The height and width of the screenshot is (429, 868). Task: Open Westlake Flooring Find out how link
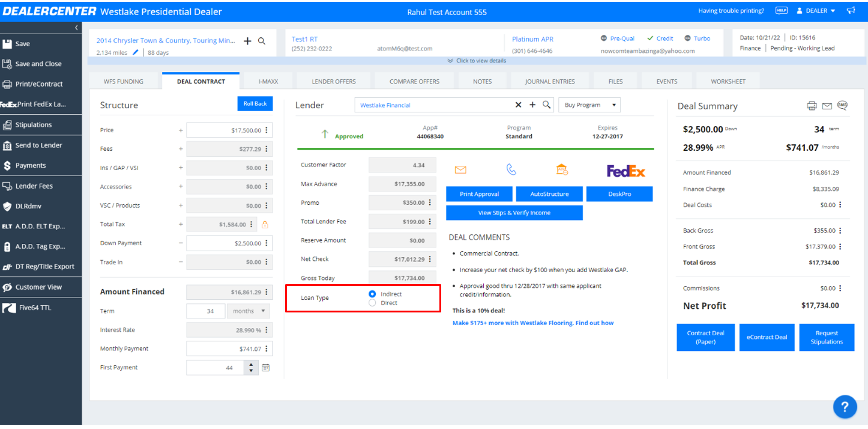coord(533,323)
